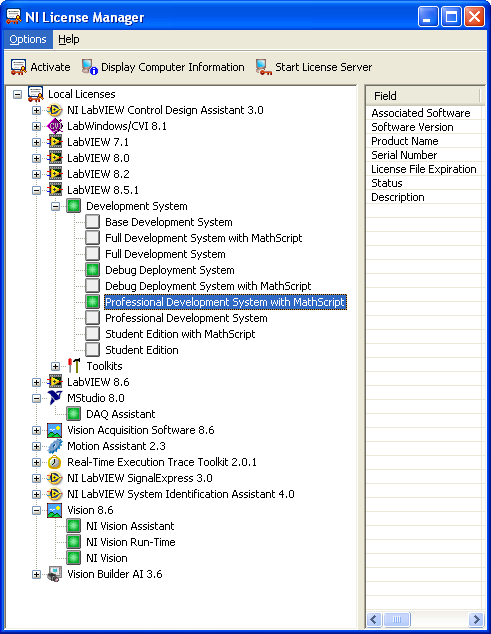The width and height of the screenshot is (491, 634).
Task: Click the horizontal scrollbar thumb
Action: [397, 619]
